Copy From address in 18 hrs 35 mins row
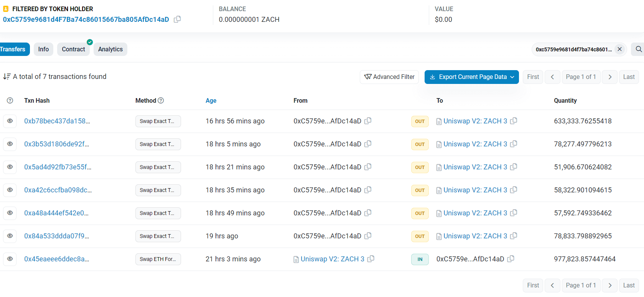 (368, 190)
